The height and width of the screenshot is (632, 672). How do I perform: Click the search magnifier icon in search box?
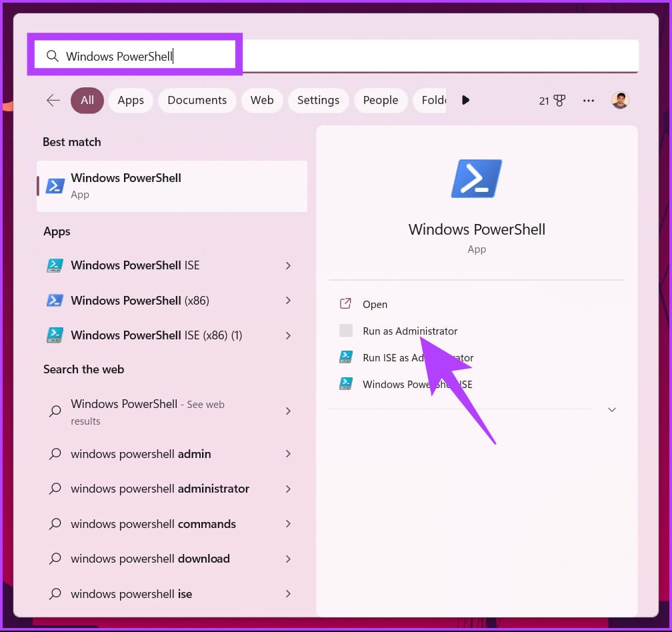[52, 56]
